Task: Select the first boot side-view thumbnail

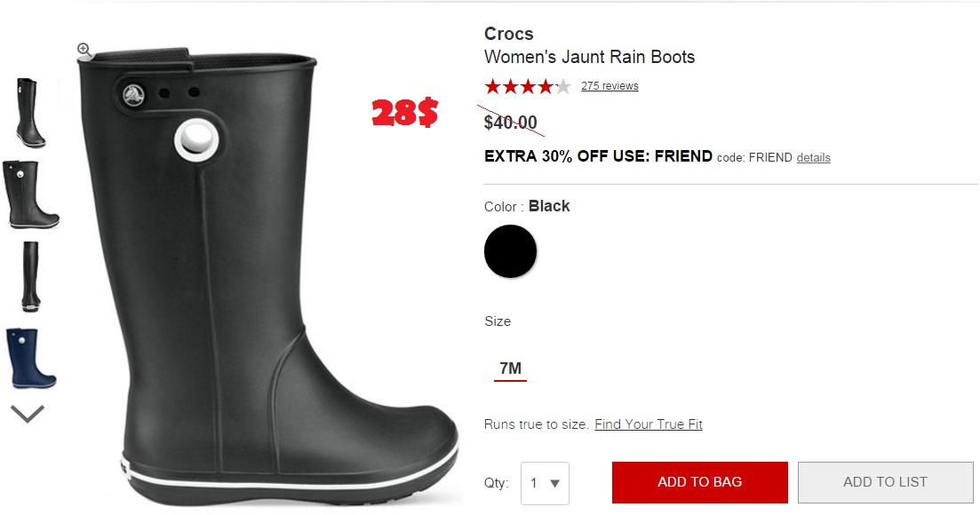Action: [x=30, y=113]
